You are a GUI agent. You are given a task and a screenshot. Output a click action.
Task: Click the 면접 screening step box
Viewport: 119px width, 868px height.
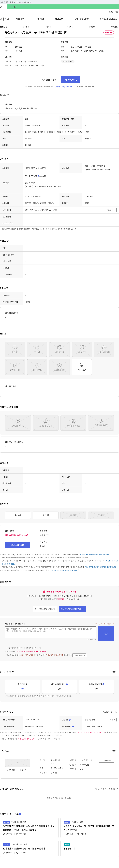(46, 515)
